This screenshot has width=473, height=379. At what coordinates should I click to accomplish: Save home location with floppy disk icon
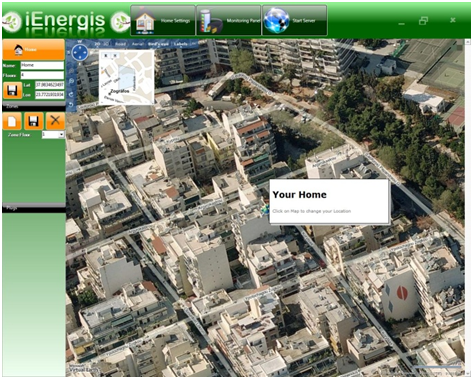12,90
